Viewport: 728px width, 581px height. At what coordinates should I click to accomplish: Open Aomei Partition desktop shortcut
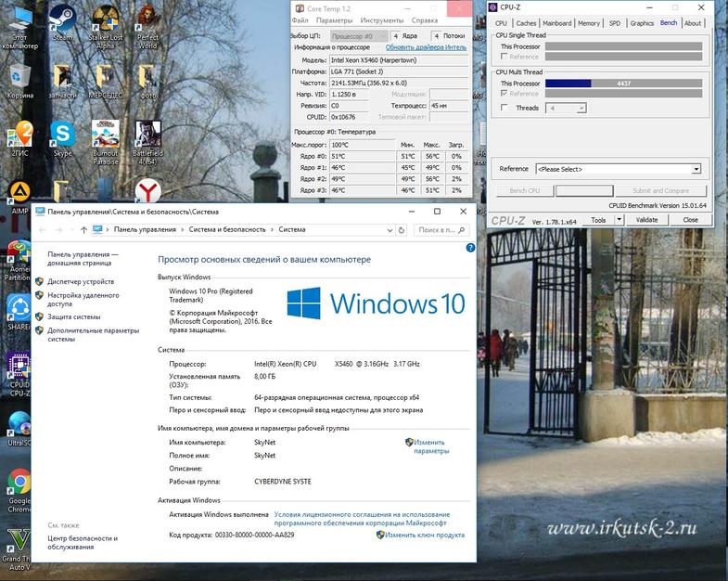(x=18, y=260)
